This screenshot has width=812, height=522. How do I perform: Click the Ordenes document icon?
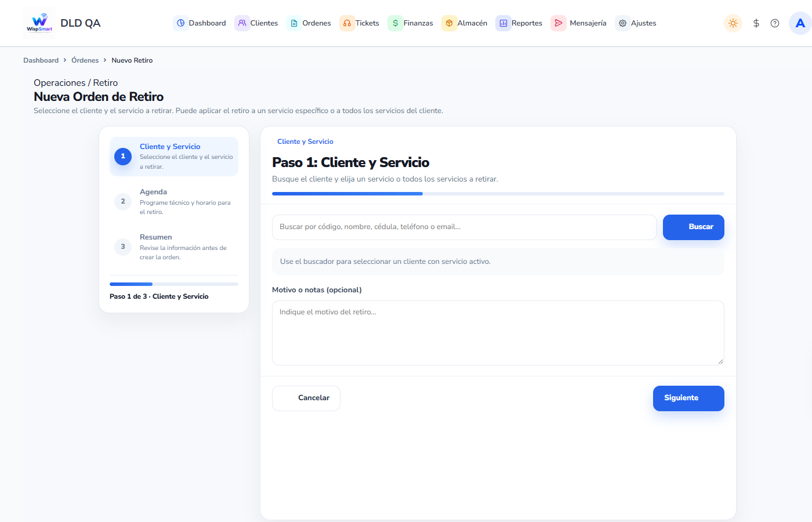coord(294,23)
